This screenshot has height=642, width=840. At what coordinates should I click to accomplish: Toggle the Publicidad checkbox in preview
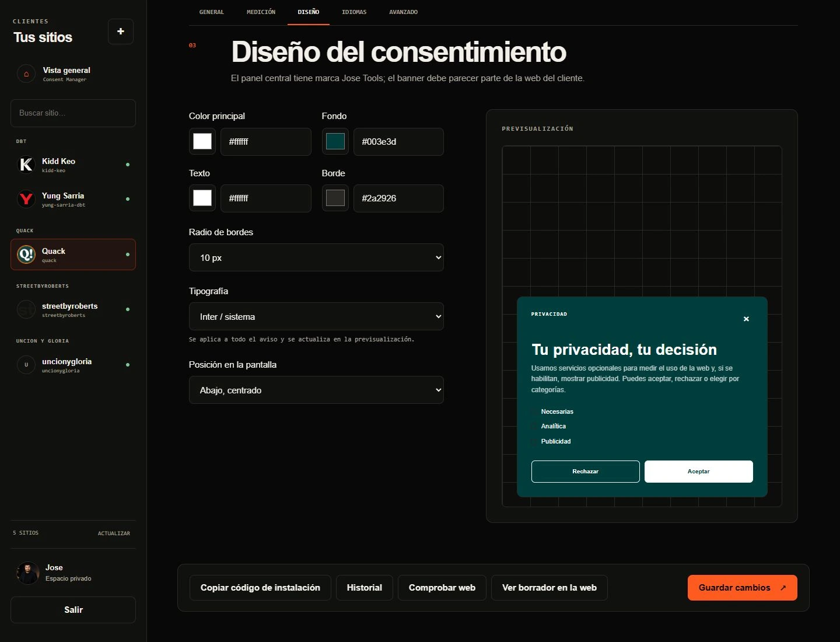(x=534, y=441)
